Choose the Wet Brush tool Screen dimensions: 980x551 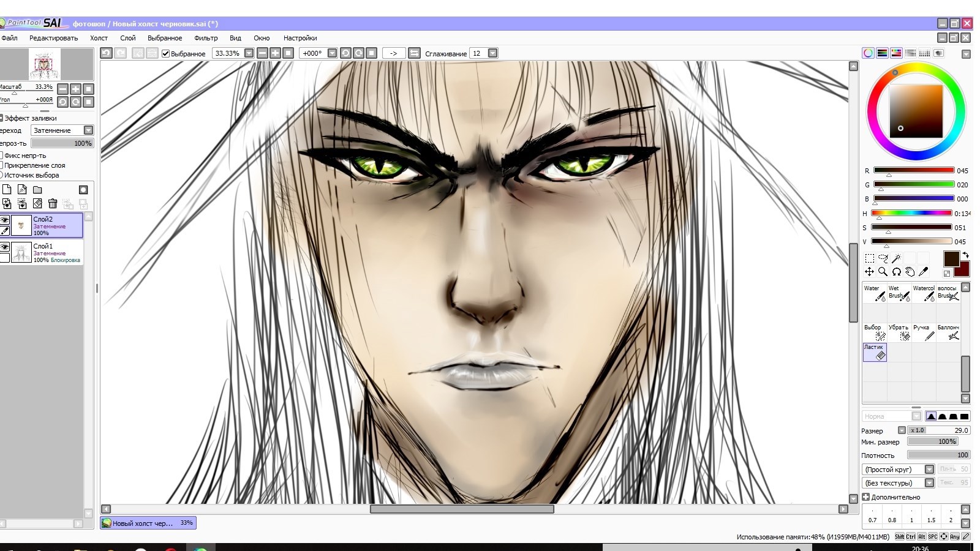pyautogui.click(x=899, y=293)
